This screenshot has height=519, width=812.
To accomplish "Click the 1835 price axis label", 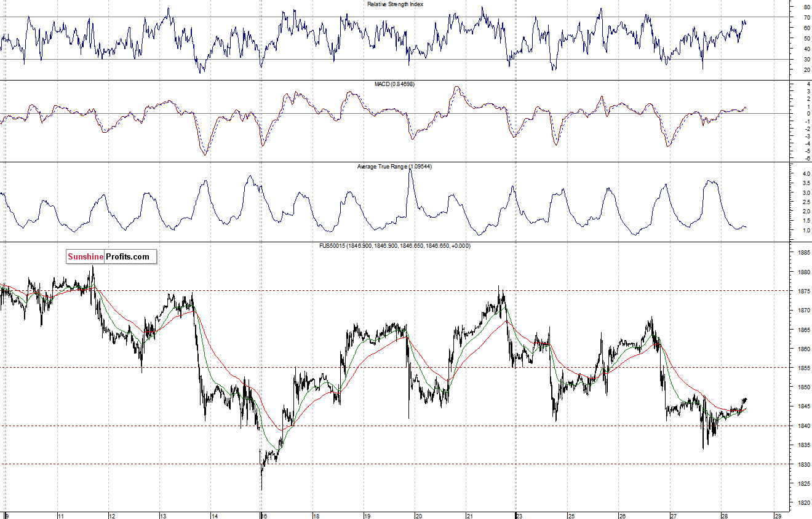I will click(x=803, y=445).
